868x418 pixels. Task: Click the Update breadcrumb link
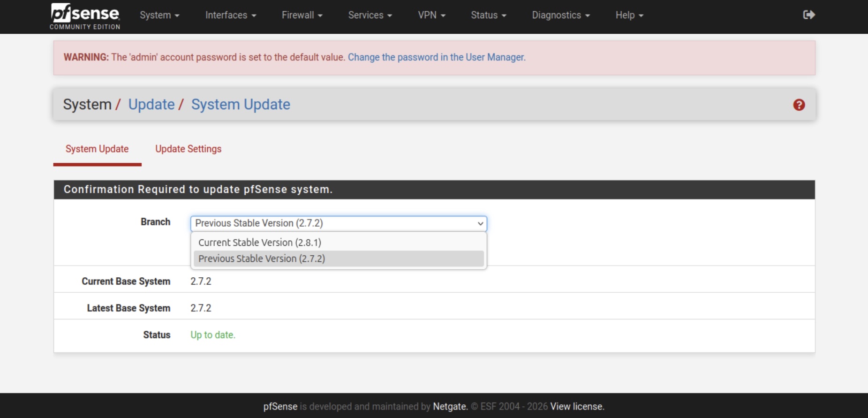151,104
